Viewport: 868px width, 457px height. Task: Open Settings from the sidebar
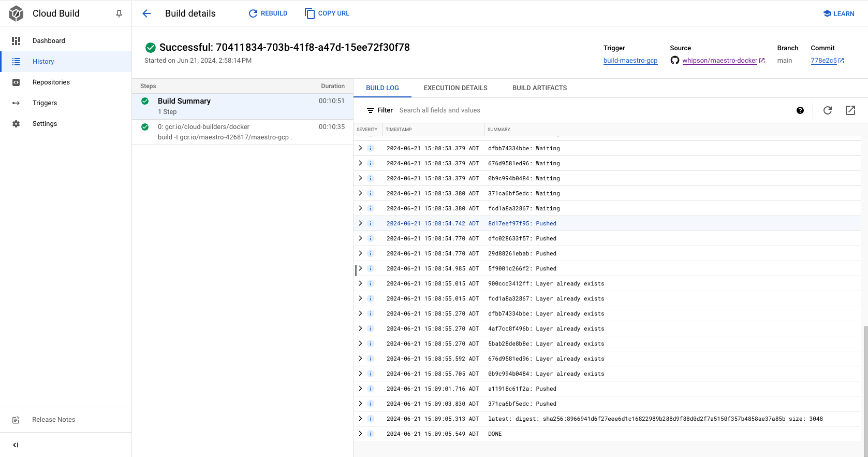point(66,124)
